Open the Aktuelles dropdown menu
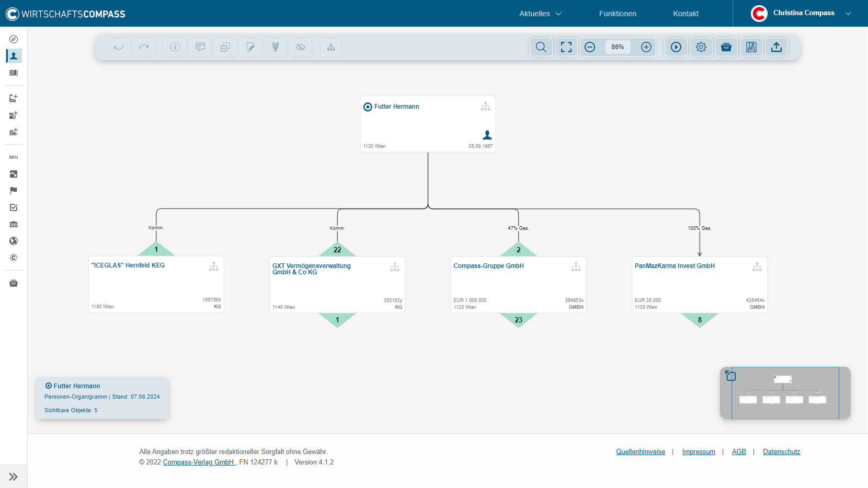The width and height of the screenshot is (868, 488). pos(540,14)
